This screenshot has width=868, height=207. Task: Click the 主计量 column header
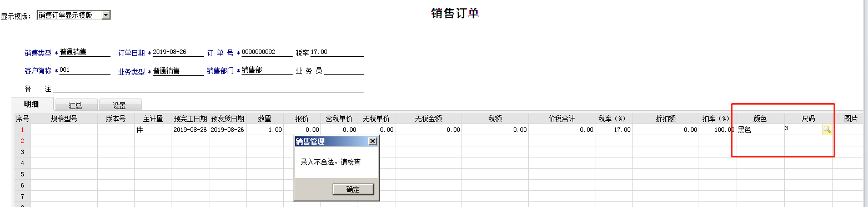[x=153, y=119]
